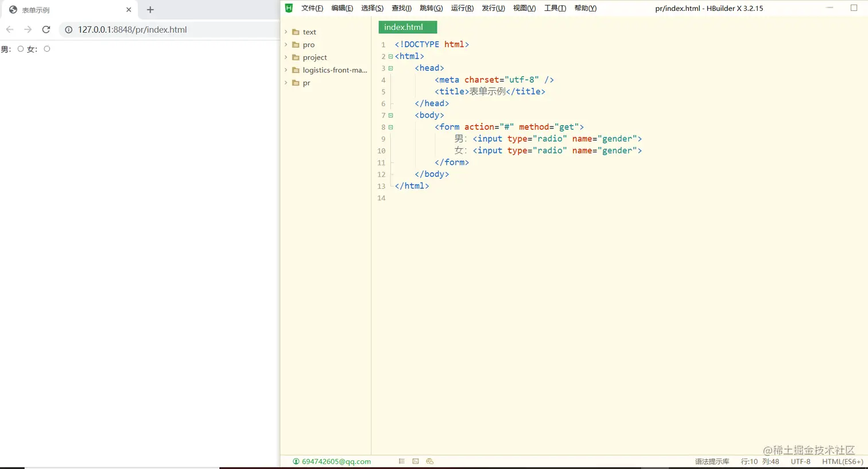Open the 跳转(G) menu

431,8
